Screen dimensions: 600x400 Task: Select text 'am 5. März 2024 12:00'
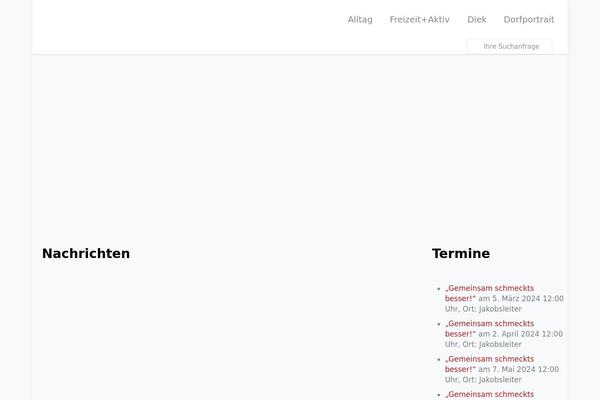[x=521, y=299]
